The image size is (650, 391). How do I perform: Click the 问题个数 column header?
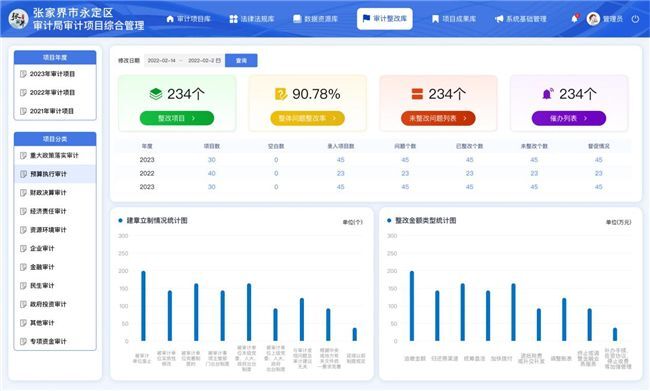click(x=405, y=146)
